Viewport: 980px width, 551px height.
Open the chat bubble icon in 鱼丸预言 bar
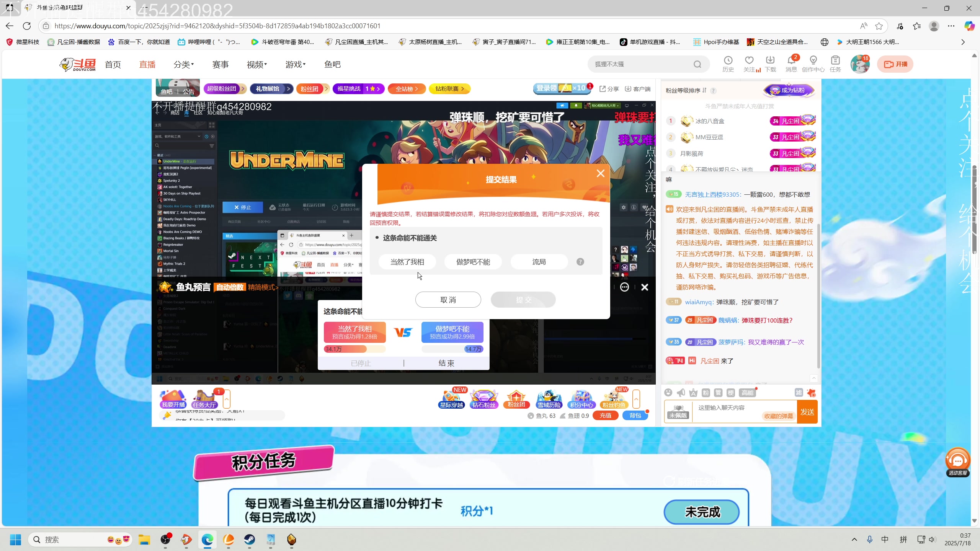[624, 287]
